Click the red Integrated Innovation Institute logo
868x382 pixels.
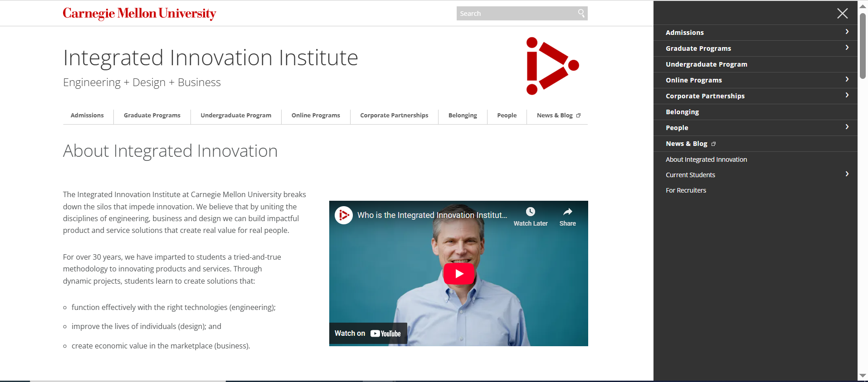click(552, 66)
